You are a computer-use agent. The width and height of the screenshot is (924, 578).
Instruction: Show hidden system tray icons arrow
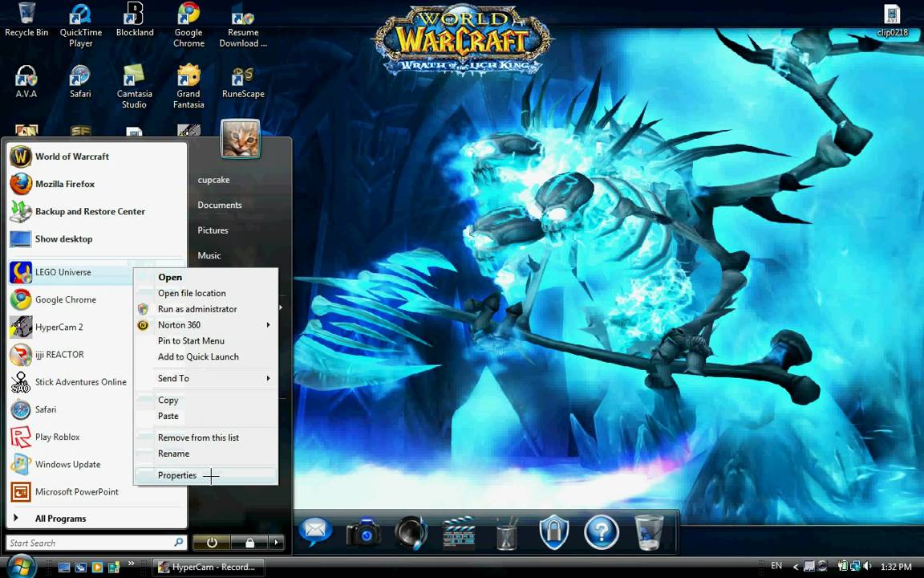(796, 567)
